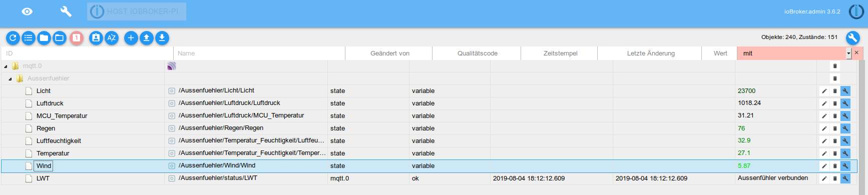Select the MCU_Temperatur object row

[428, 116]
